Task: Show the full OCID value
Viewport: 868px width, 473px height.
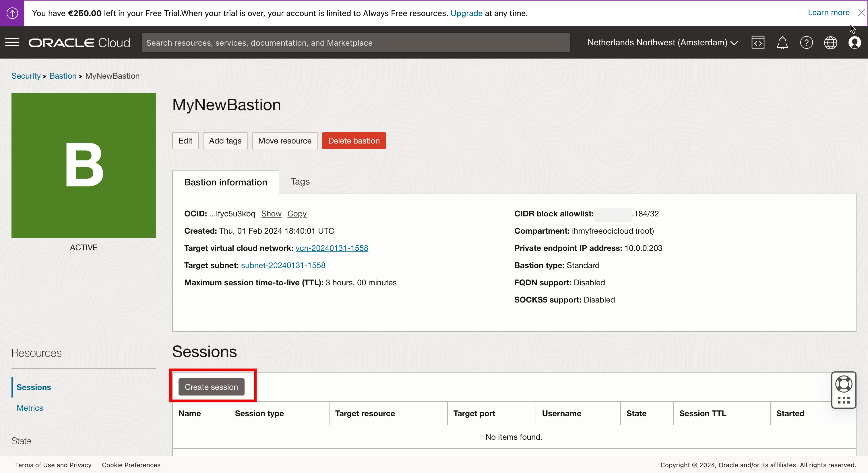Action: coord(271,214)
